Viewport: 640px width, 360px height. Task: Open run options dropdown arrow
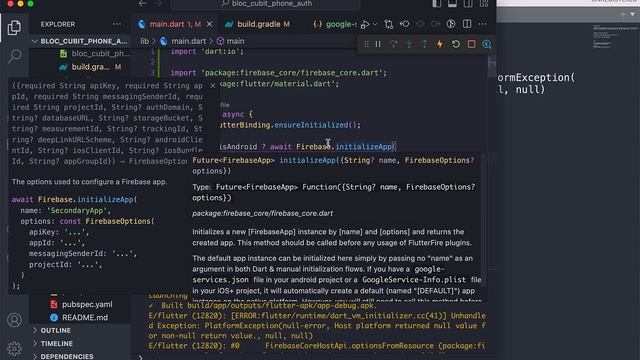(x=375, y=24)
